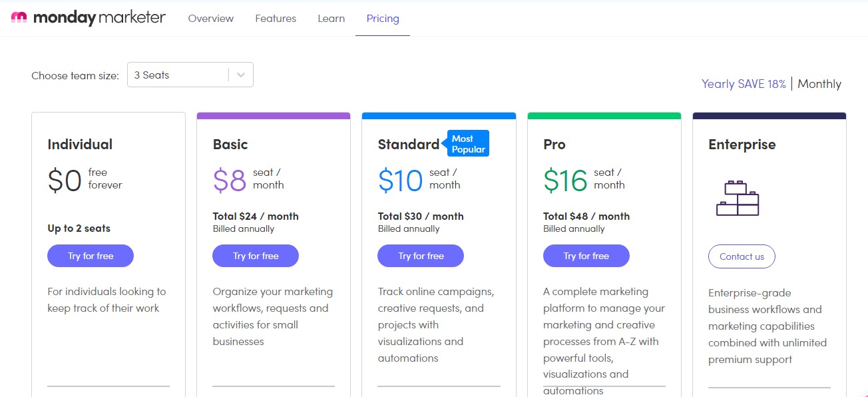The image size is (868, 397).
Task: Select the Pricing tab
Action: click(383, 19)
